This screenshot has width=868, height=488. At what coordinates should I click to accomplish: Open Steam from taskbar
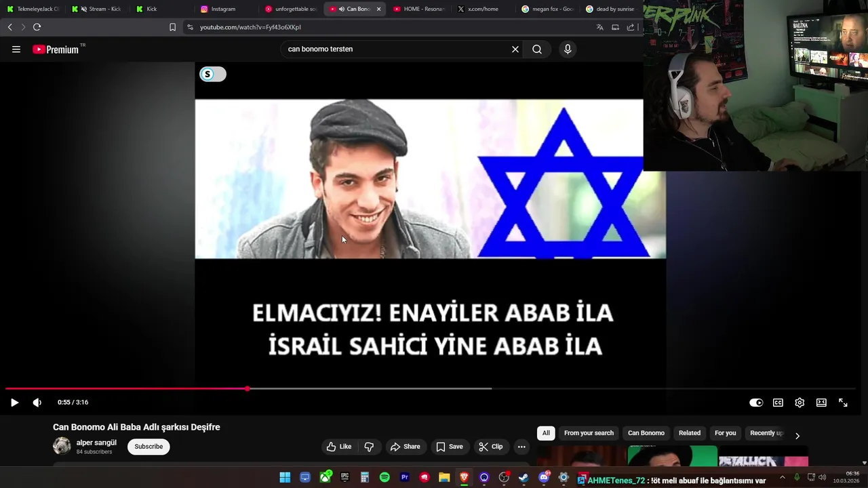coord(524,478)
